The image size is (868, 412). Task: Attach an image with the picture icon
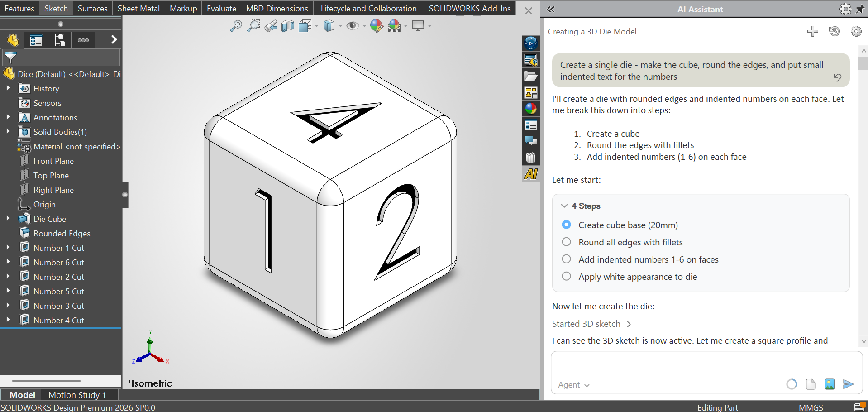(830, 384)
